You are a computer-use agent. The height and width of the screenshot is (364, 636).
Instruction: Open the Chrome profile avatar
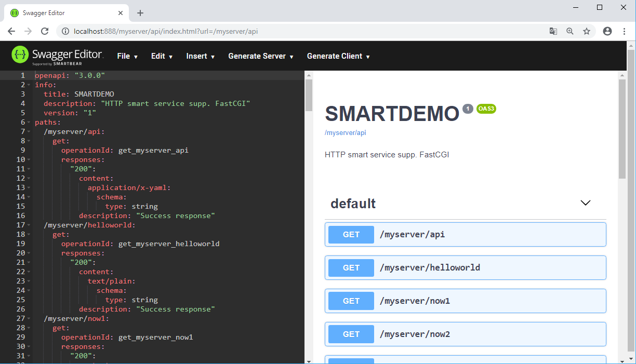607,31
